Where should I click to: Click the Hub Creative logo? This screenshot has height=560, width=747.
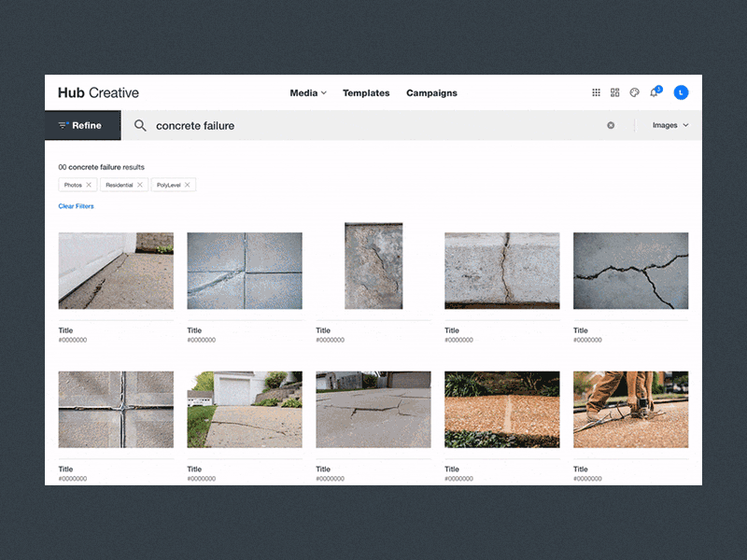[x=97, y=92]
